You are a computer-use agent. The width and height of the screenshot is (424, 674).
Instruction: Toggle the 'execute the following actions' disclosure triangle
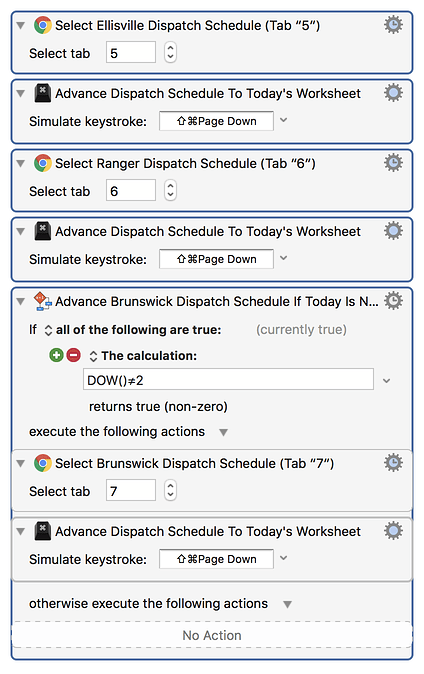coord(223,432)
